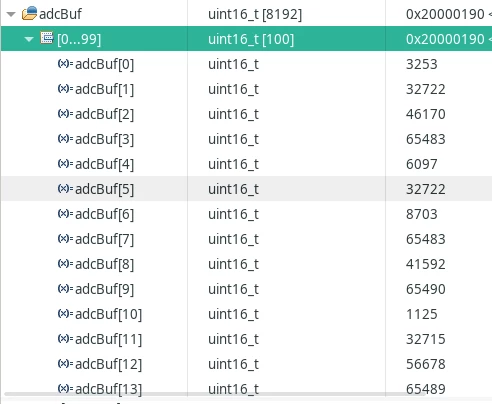Click value 6097 of adcBuf[4]
This screenshot has height=404, width=492.
tap(422, 164)
